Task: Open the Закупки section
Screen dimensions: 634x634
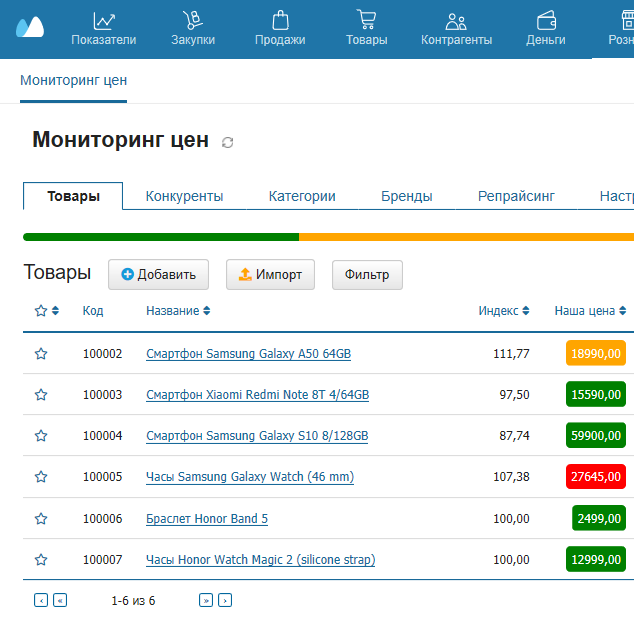Action: pos(193,28)
